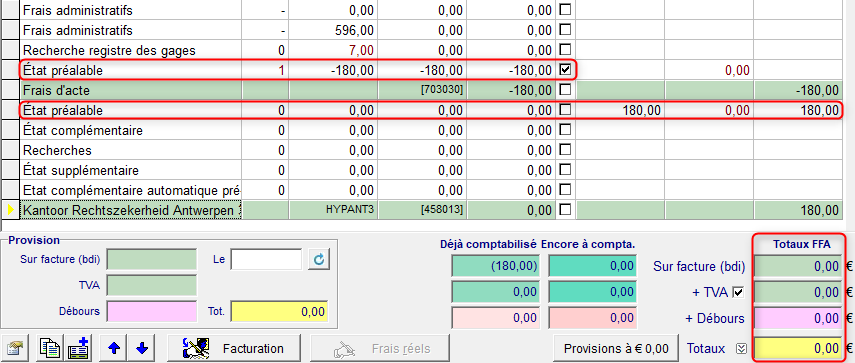Click row header of Frais d'acte row
Viewport: 855px width, 363px height.
[10, 90]
